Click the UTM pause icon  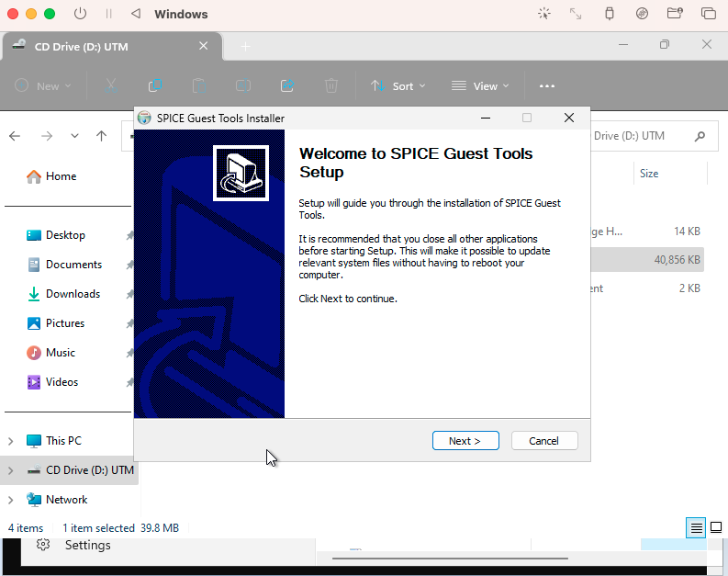pyautogui.click(x=108, y=14)
